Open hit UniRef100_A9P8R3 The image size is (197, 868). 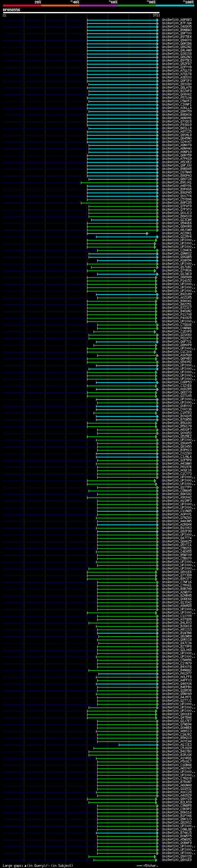click(x=176, y=20)
